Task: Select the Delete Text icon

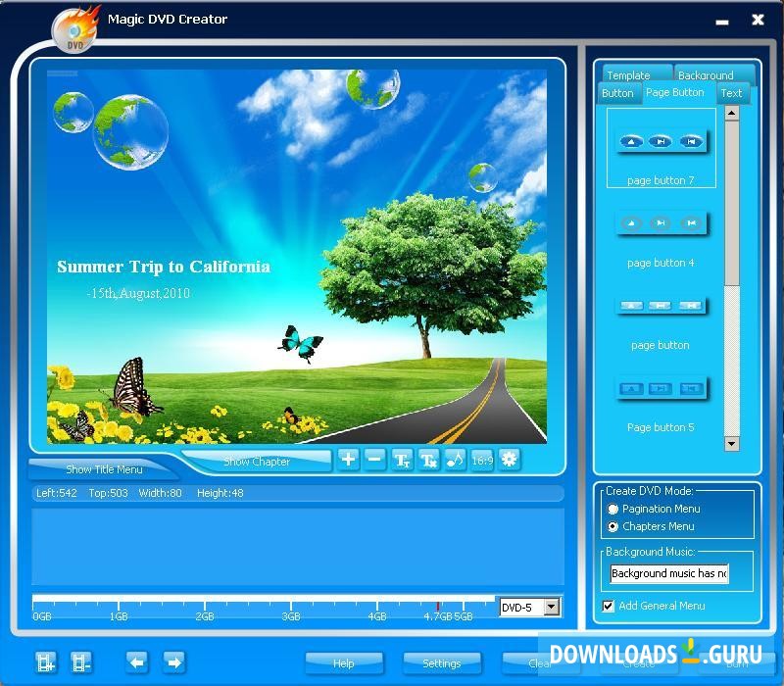Action: click(x=428, y=460)
